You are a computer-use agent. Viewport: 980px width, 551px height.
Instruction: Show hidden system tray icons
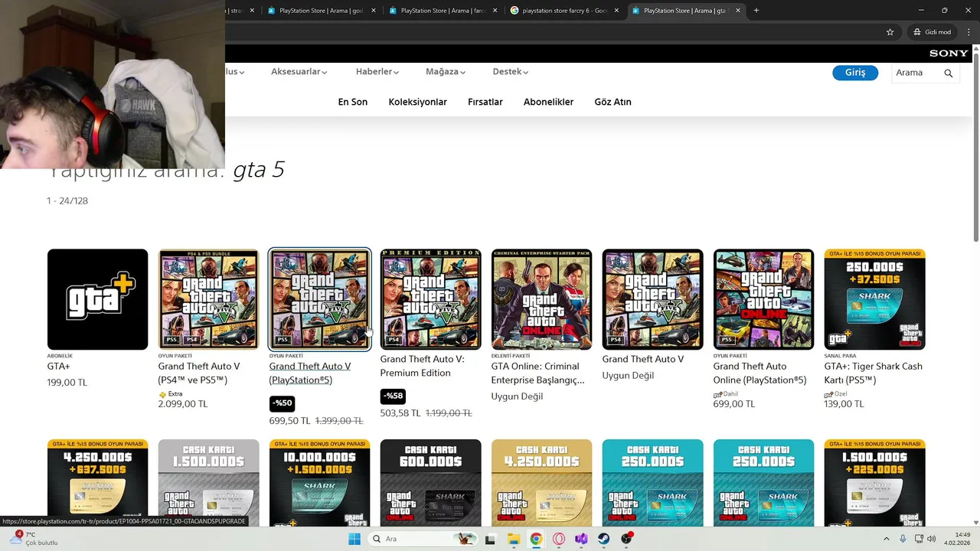click(887, 539)
